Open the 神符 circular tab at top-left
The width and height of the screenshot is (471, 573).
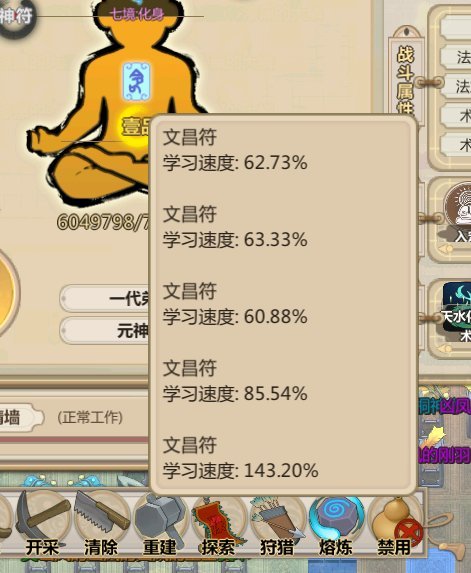(15, 16)
